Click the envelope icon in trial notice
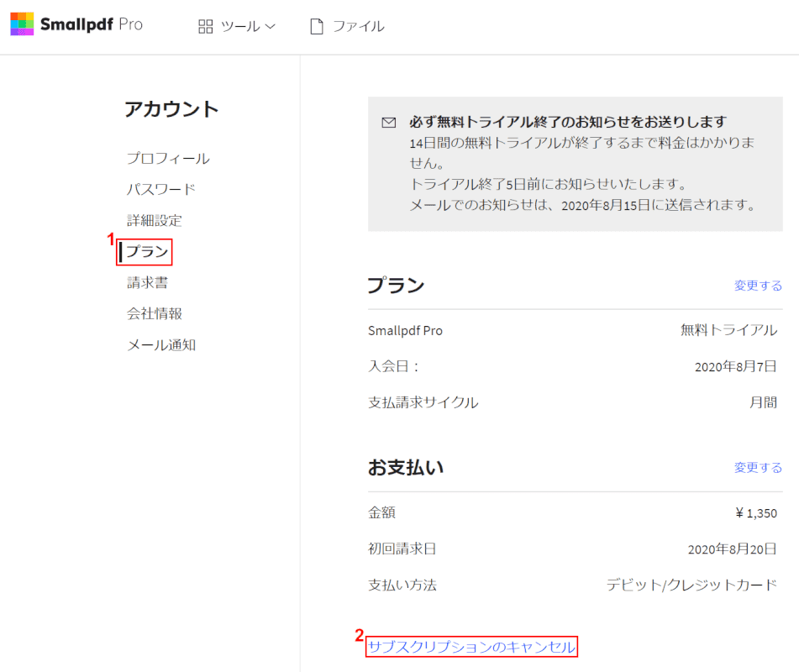 [389, 123]
